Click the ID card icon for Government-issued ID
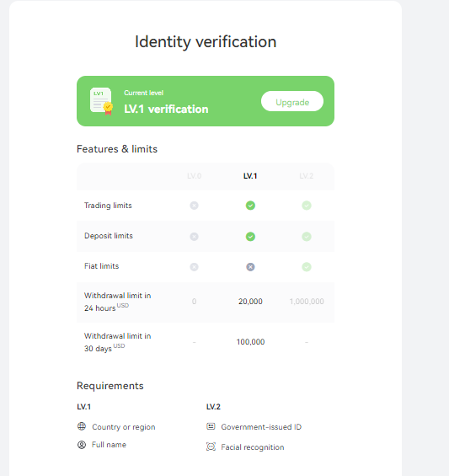The width and height of the screenshot is (449, 476). tap(211, 426)
